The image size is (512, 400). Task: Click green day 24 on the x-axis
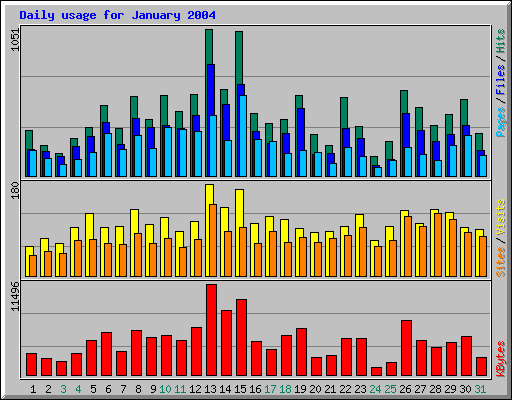tap(375, 389)
